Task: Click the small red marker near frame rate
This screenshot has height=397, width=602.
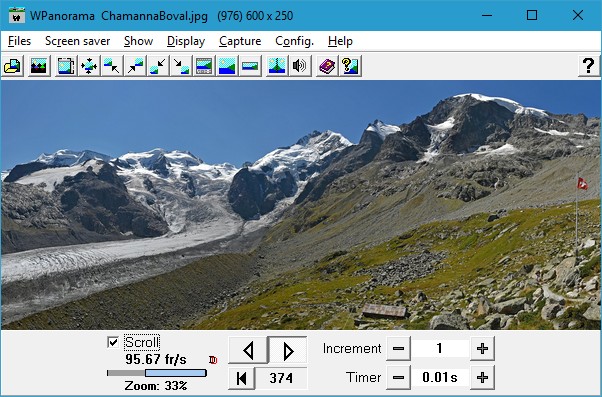Action: (x=213, y=360)
